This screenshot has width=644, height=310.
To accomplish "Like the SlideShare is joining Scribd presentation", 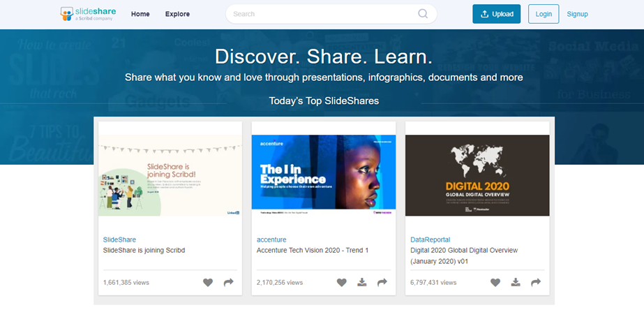I will pyautogui.click(x=208, y=283).
